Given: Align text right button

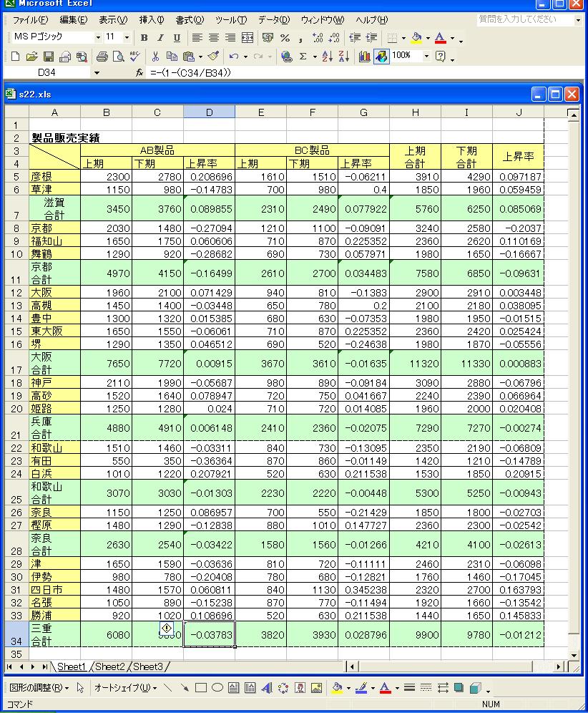Looking at the screenshot, I should pos(230,38).
